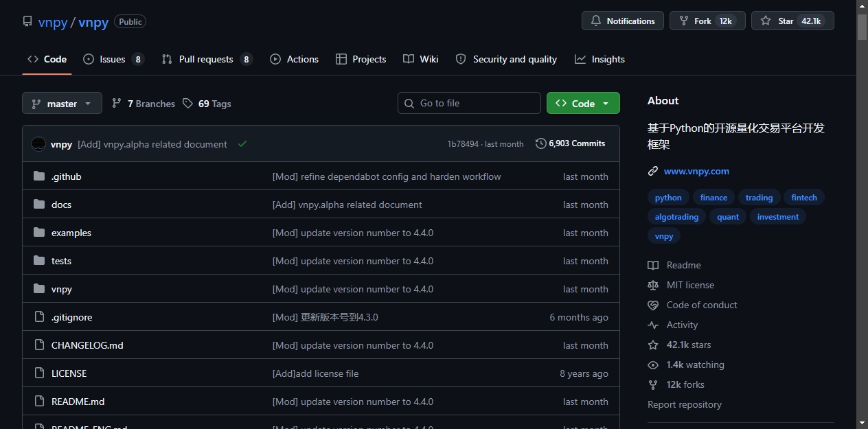
Task: Open the latest commit message about vnpy.alpha document
Action: tap(152, 144)
